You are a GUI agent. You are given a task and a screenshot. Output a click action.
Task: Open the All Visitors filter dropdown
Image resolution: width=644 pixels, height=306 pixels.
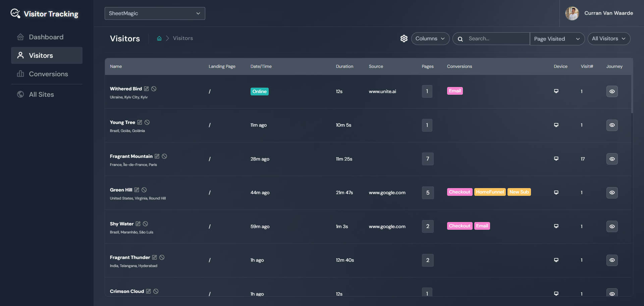[x=609, y=38]
